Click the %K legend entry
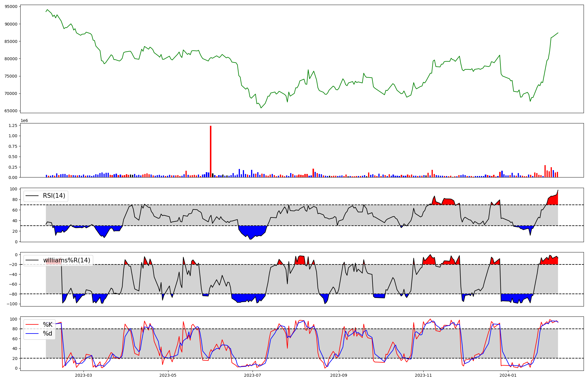This screenshot has height=382, width=588. [48, 325]
